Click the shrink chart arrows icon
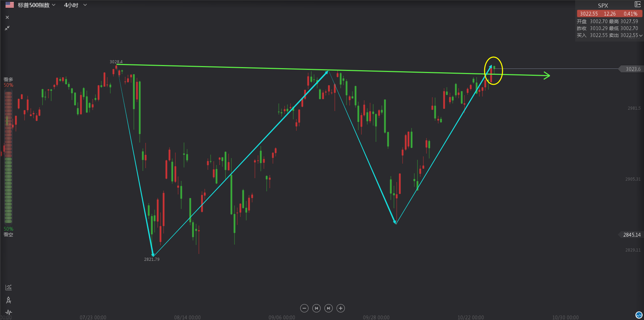 pos(7,28)
